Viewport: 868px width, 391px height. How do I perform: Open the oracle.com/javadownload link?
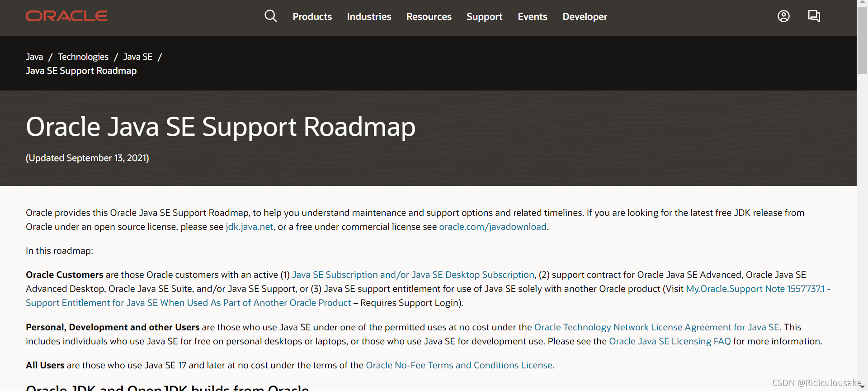click(493, 227)
